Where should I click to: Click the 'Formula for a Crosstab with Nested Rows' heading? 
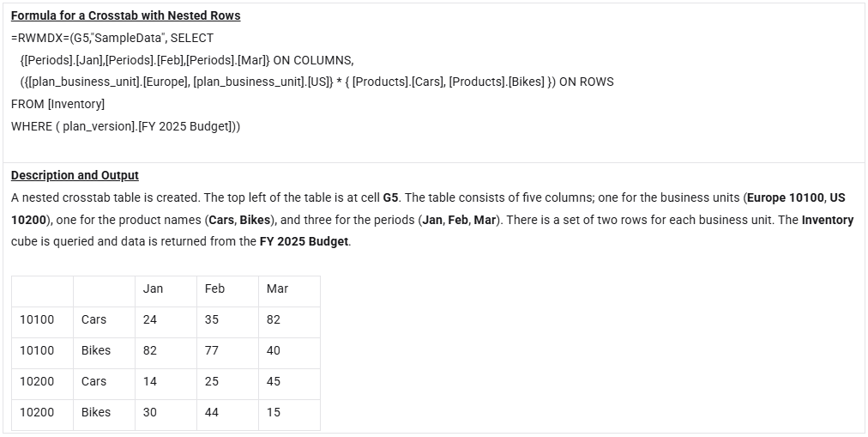(x=125, y=15)
